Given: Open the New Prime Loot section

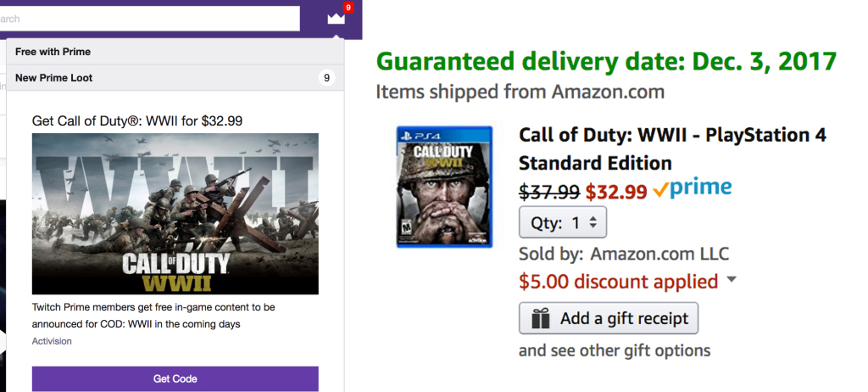Looking at the screenshot, I should click(54, 78).
